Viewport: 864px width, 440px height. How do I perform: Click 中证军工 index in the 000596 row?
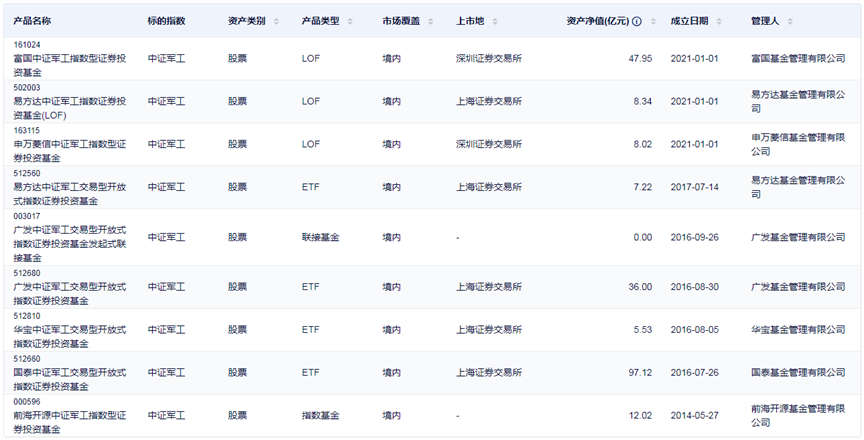pos(166,416)
